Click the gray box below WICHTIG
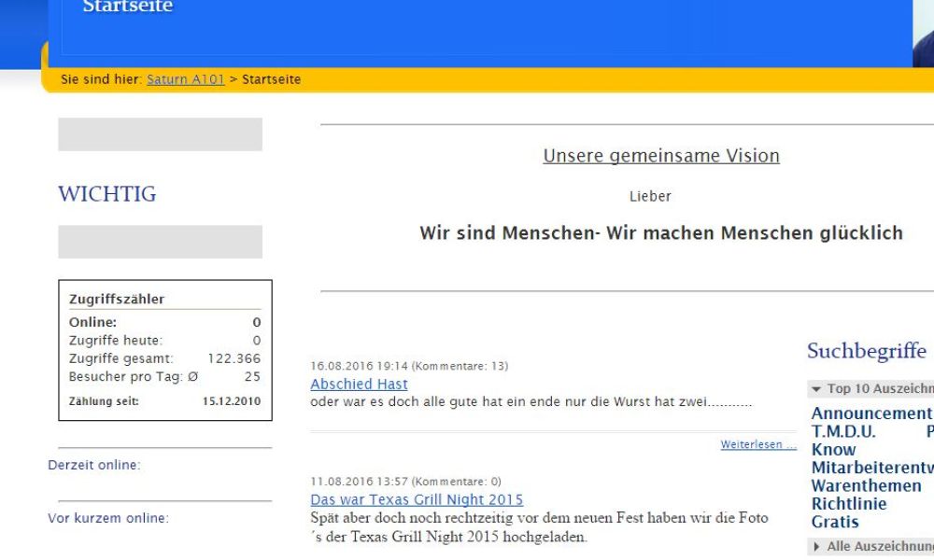The image size is (934, 560). (x=160, y=242)
